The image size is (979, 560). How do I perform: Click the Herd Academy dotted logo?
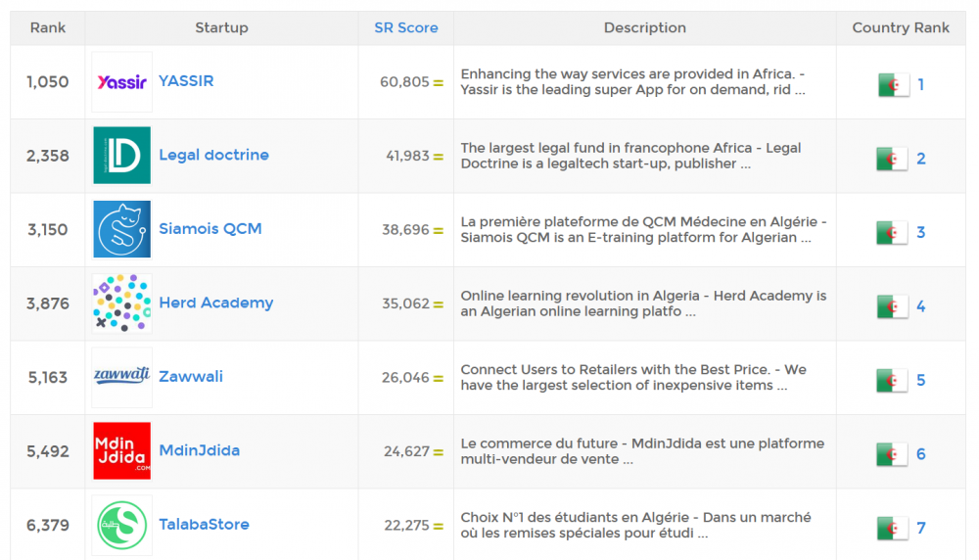(x=121, y=303)
